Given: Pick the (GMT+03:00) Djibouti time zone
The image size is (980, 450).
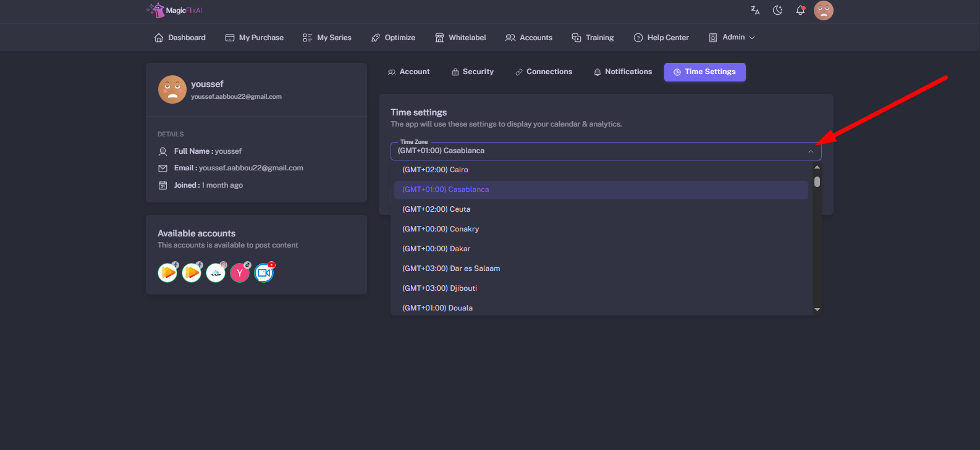Looking at the screenshot, I should coord(439,288).
